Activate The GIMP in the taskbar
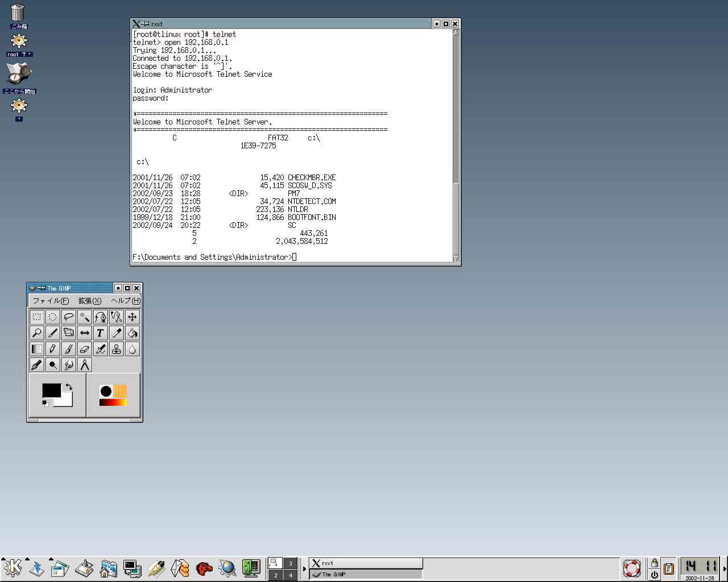 click(x=366, y=574)
